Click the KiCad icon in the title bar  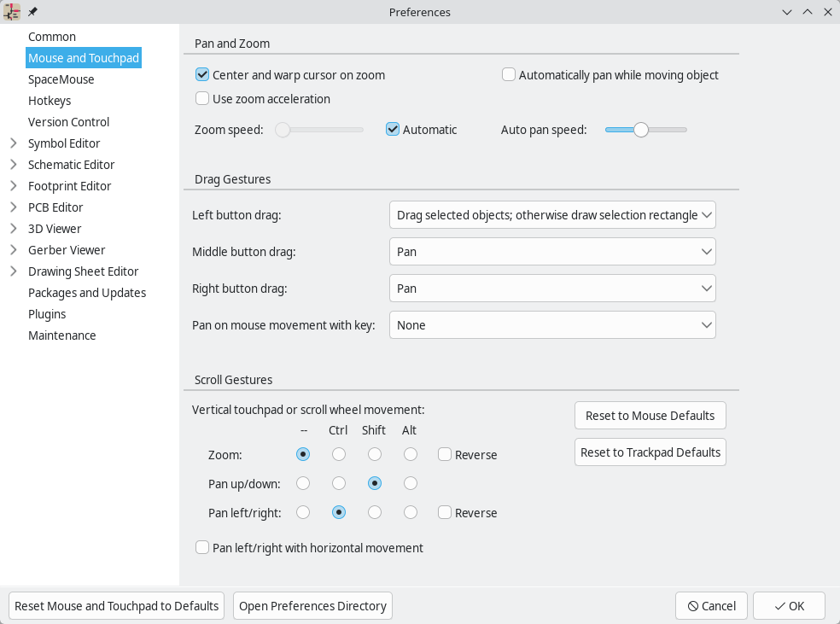pos(11,12)
